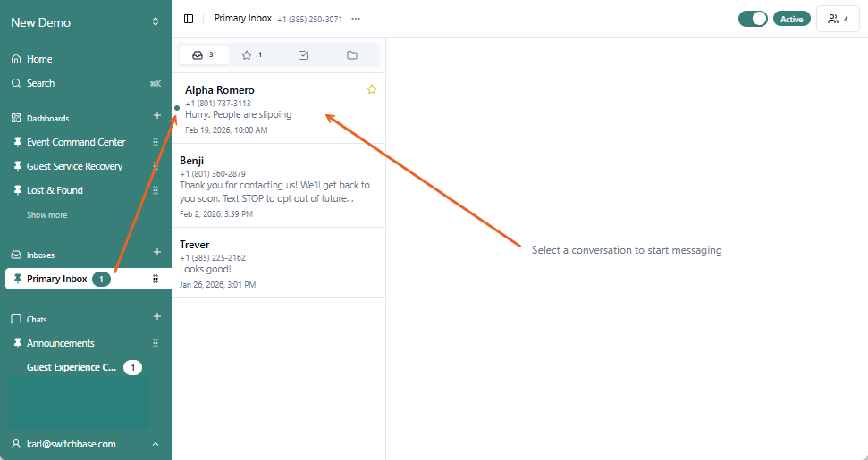This screenshot has height=460, width=868.
Task: Expand the New Demo workspace switcher
Action: (x=156, y=22)
